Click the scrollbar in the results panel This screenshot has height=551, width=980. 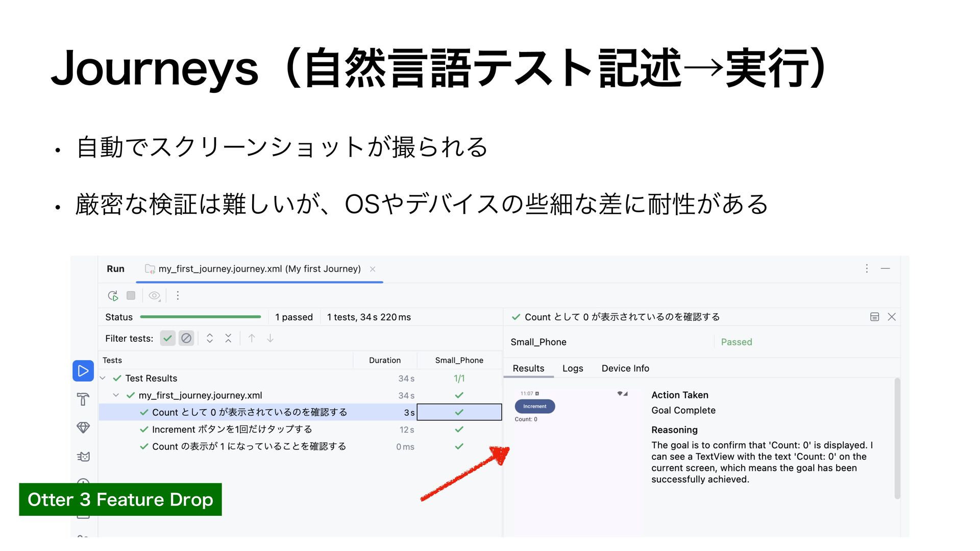(897, 439)
